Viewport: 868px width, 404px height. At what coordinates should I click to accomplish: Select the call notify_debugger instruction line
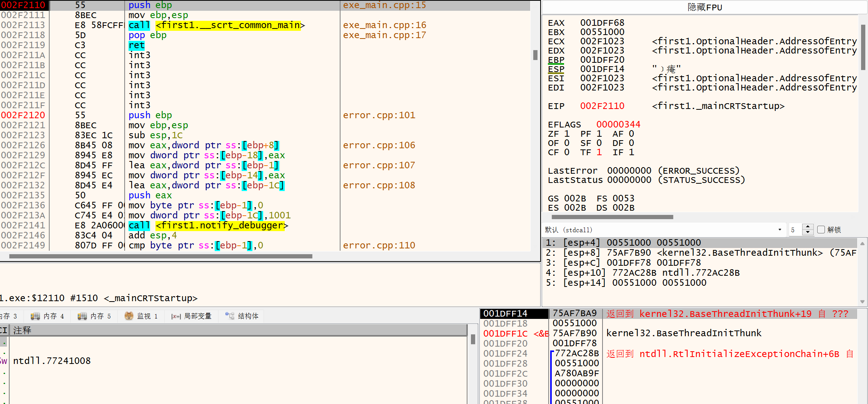coord(208,225)
